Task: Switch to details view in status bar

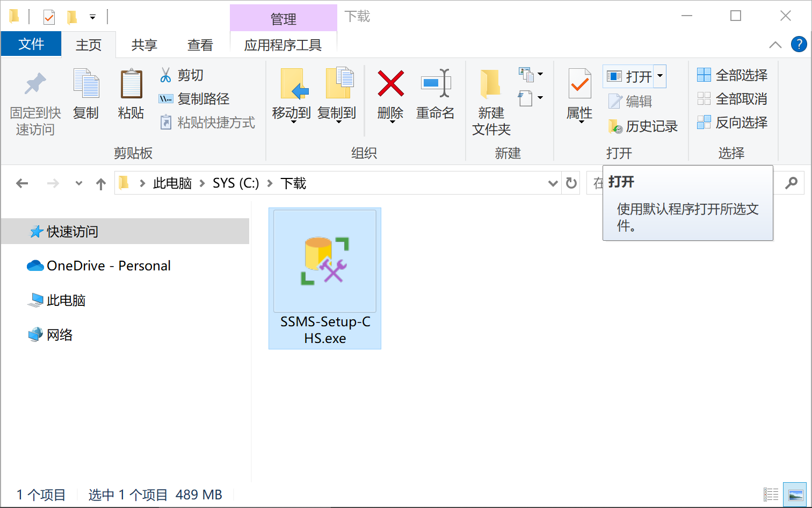Action: click(x=771, y=495)
